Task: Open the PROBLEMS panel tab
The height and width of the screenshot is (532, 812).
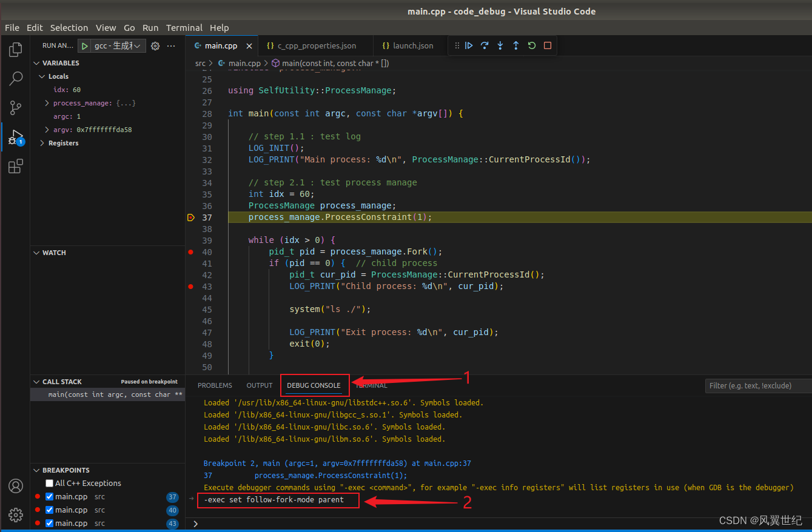Action: click(215, 385)
